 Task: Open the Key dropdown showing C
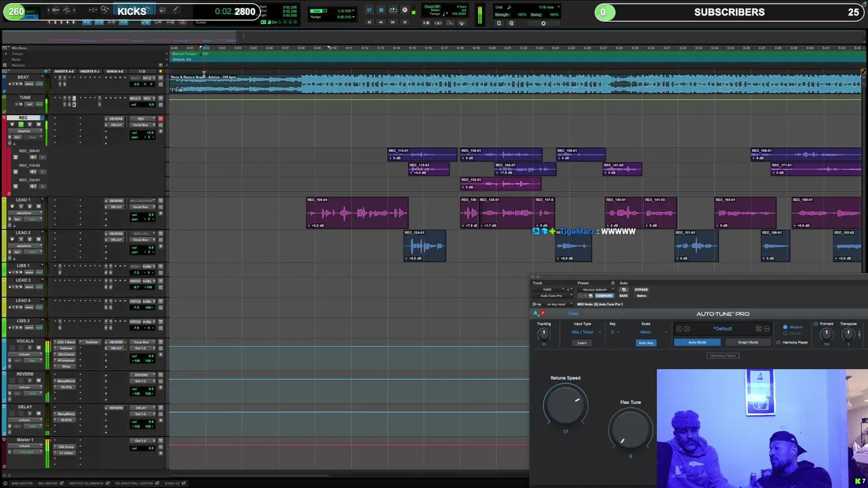click(615, 332)
